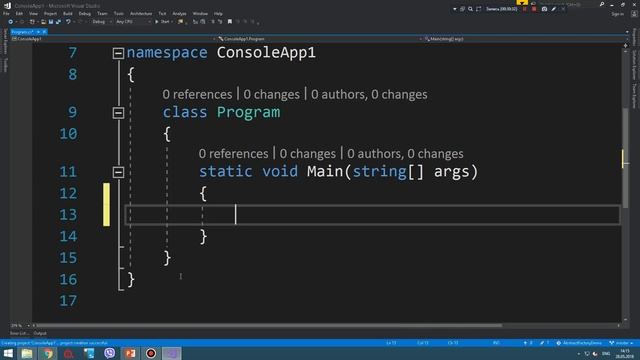Open the Main(string[] args) member dropdown
640x360 pixels.
coord(525,39)
